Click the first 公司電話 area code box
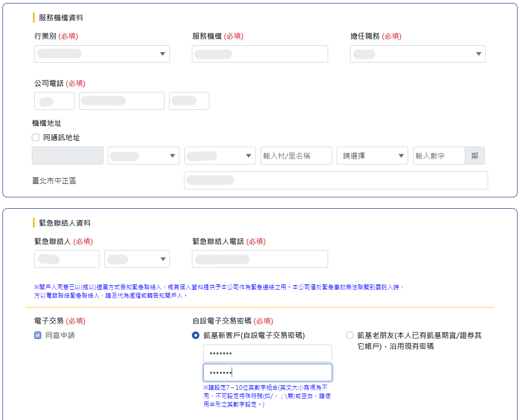 pyautogui.click(x=54, y=101)
